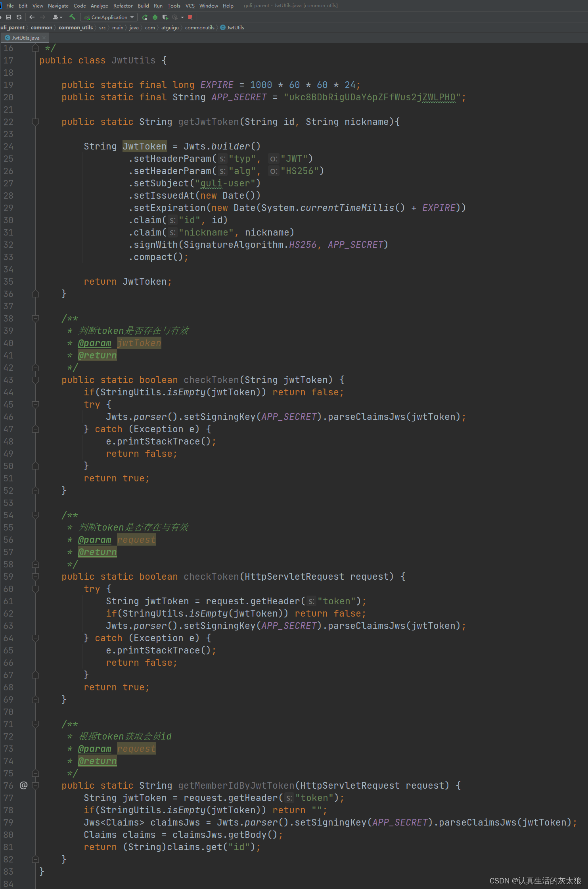Collapse the Javadoc fold on line 54
This screenshot has width=588, height=889.
point(35,515)
